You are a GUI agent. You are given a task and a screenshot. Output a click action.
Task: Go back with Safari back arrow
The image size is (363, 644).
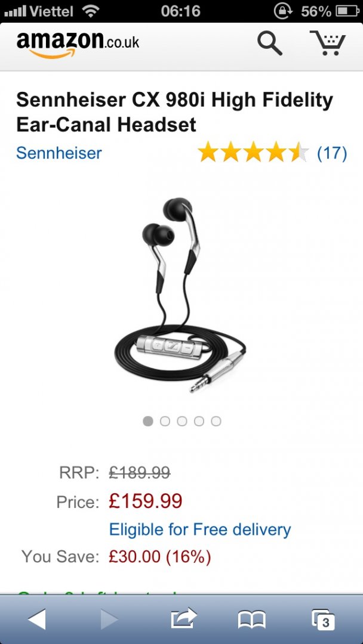point(36,619)
